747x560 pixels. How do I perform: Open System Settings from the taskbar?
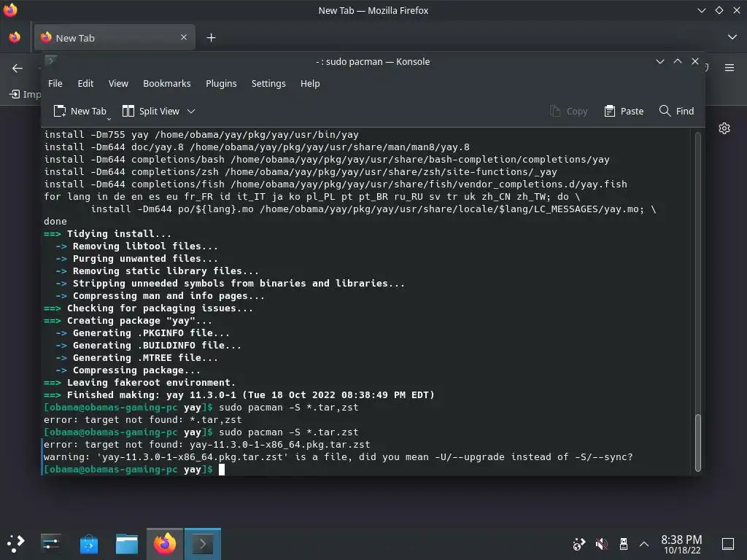(x=50, y=543)
